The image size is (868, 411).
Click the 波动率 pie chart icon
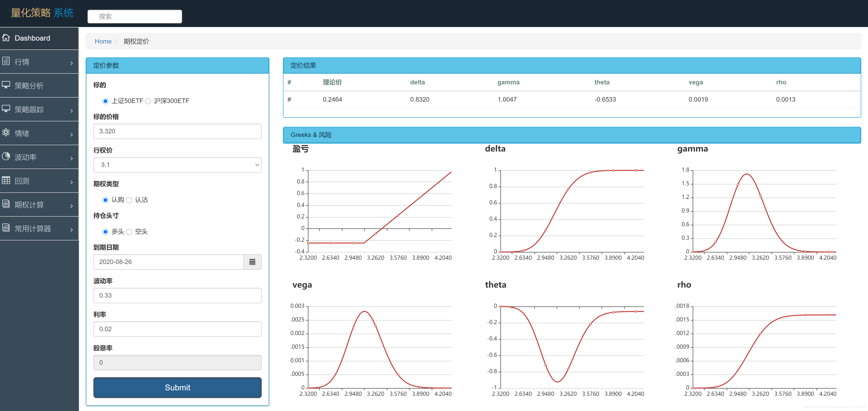point(6,157)
